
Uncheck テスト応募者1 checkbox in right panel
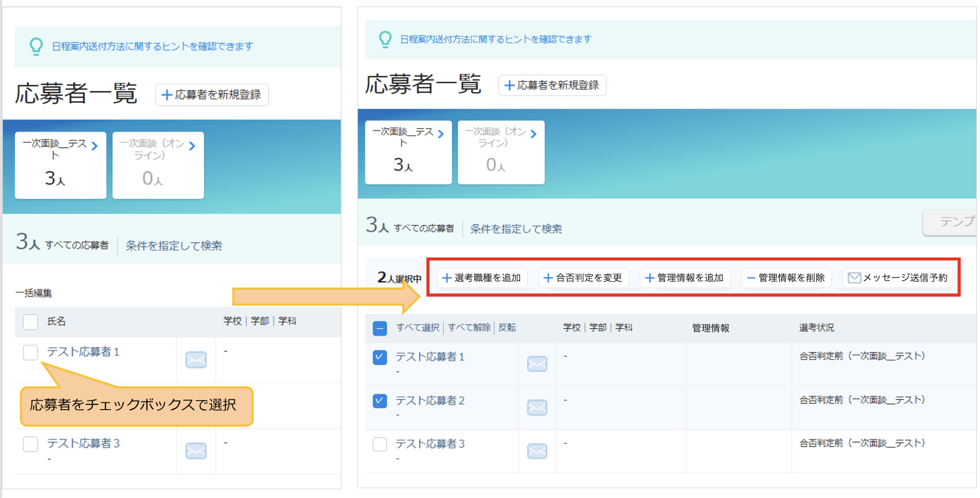pyautogui.click(x=380, y=357)
